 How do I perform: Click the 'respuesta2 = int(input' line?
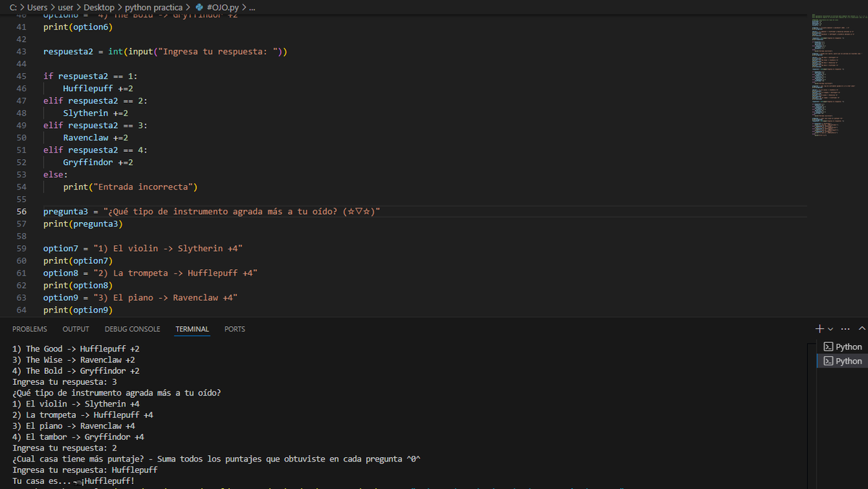point(166,52)
